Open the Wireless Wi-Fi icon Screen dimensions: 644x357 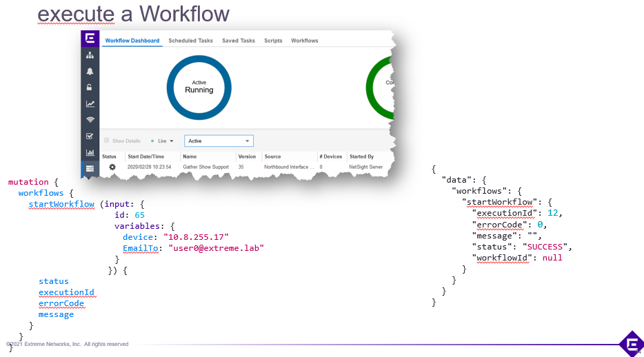click(90, 120)
